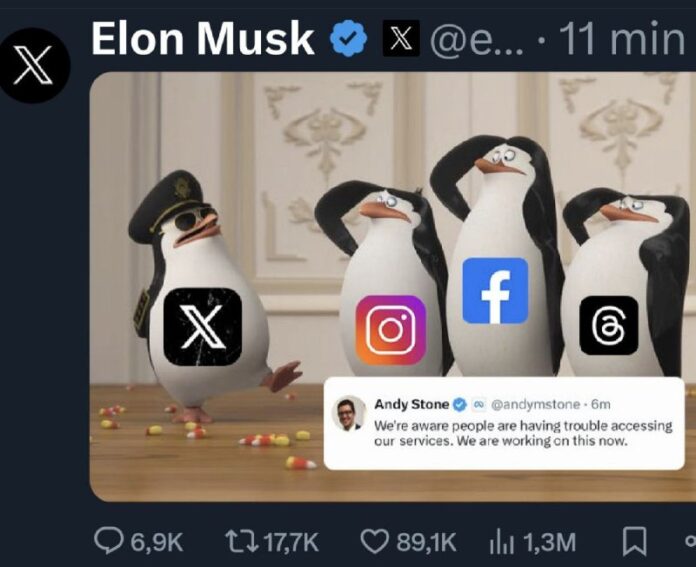
Task: Click the Threads logo on the right penguin
Action: (608, 325)
